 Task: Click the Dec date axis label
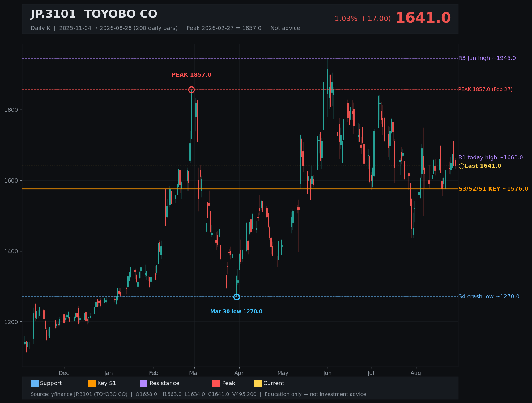tap(64, 373)
